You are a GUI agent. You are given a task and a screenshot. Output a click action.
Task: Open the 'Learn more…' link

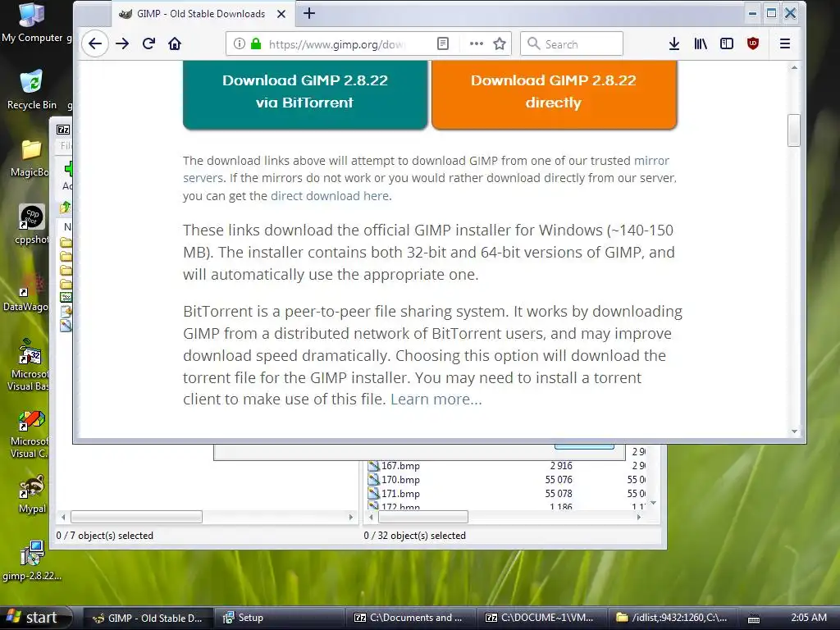pyautogui.click(x=436, y=399)
